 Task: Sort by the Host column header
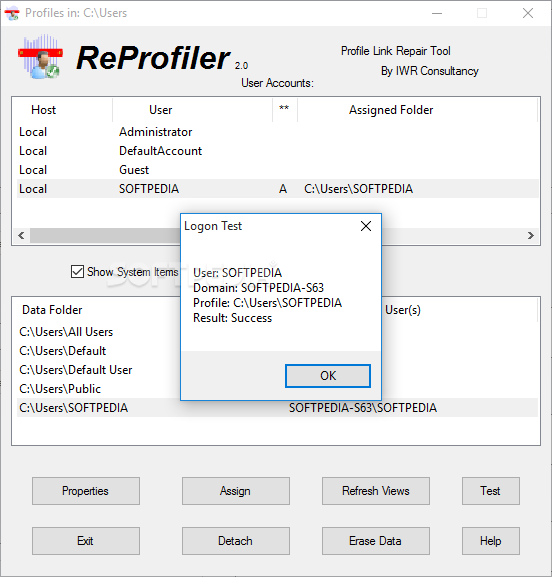coord(62,110)
